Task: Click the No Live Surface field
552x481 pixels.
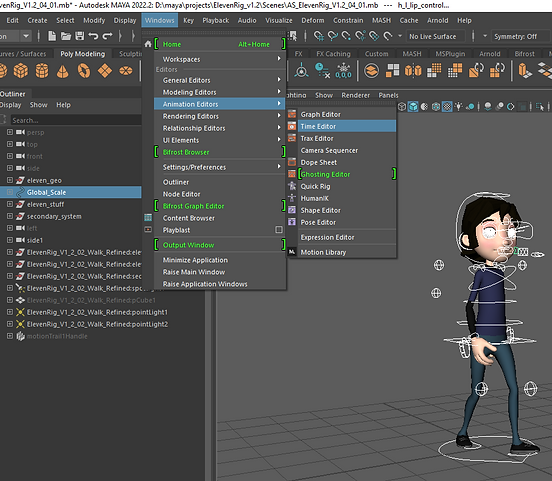Action: (435, 36)
